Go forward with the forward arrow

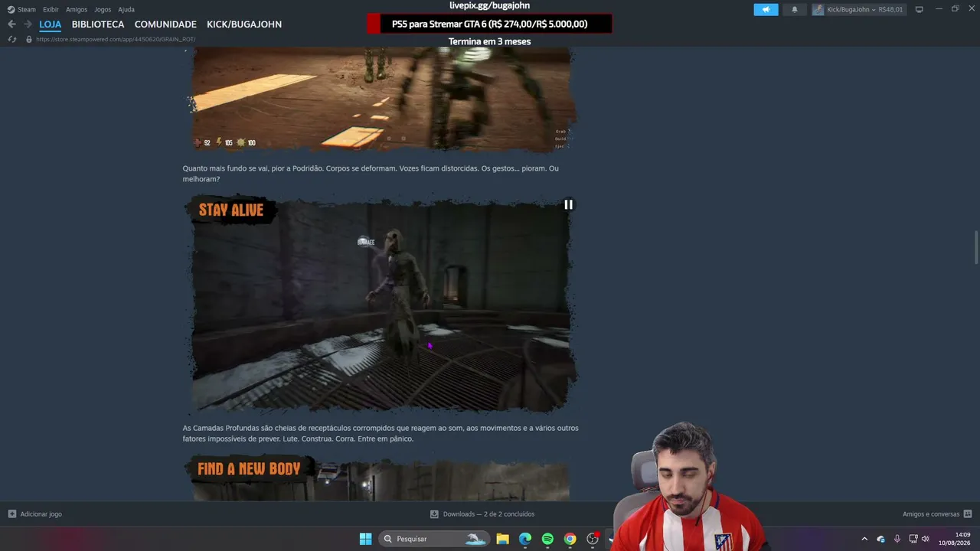click(x=28, y=24)
